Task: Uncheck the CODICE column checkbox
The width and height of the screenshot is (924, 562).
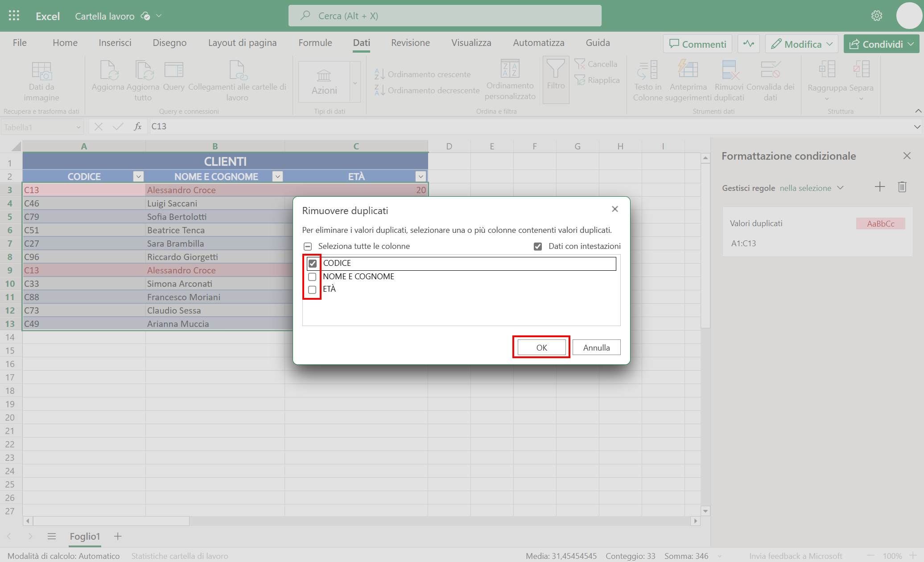Action: tap(312, 263)
